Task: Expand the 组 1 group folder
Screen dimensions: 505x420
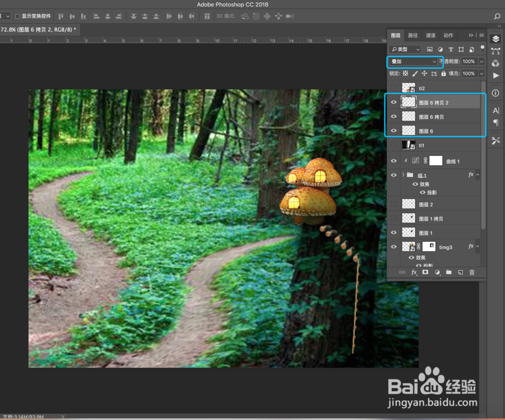Action: (x=403, y=175)
